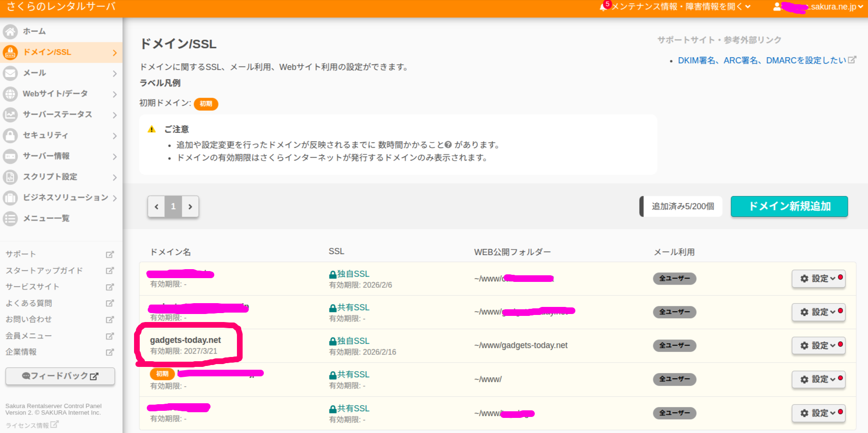Open settings dropdown for gadgets-today.net
This screenshot has width=868, height=433.
[818, 346]
